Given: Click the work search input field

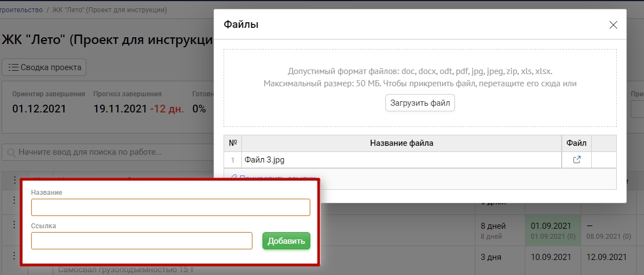Looking at the screenshot, I should [x=111, y=152].
